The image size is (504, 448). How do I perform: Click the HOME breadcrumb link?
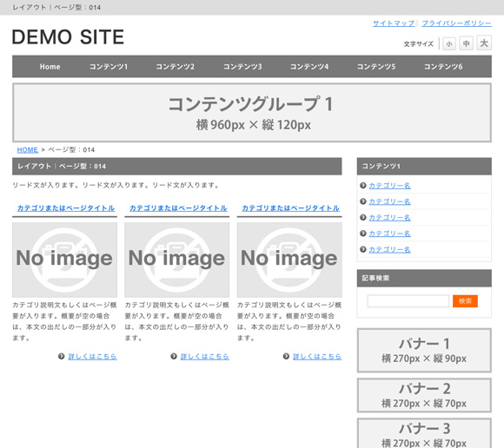click(x=28, y=149)
